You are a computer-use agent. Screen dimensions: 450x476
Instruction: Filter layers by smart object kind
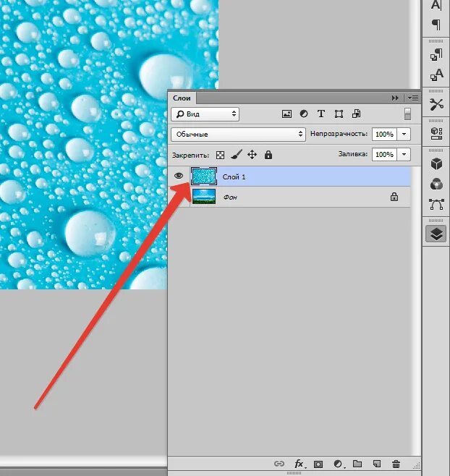tap(356, 114)
